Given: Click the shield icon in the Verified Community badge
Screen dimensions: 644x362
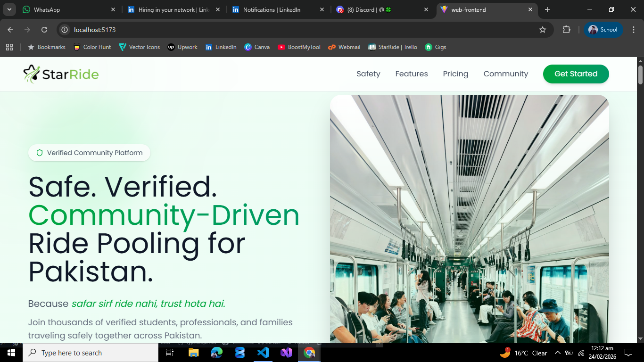Looking at the screenshot, I should pyautogui.click(x=40, y=153).
